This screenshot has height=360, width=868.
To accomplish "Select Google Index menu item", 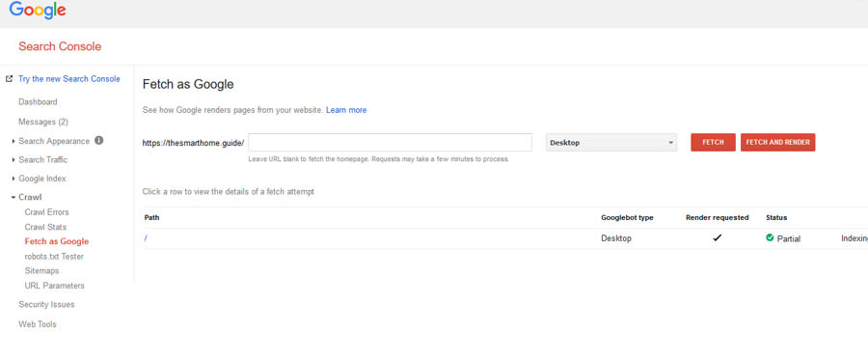I will pyautogui.click(x=42, y=179).
